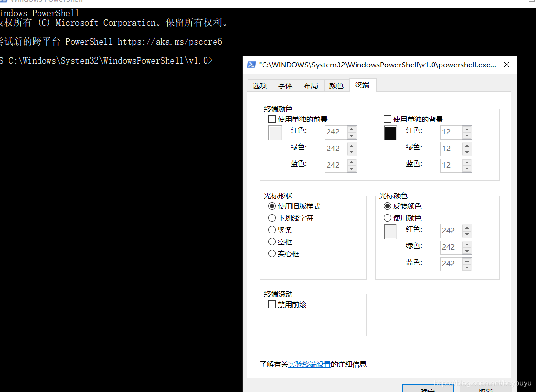
Task: Close the powershell.exe properties dialog
Action: point(507,65)
